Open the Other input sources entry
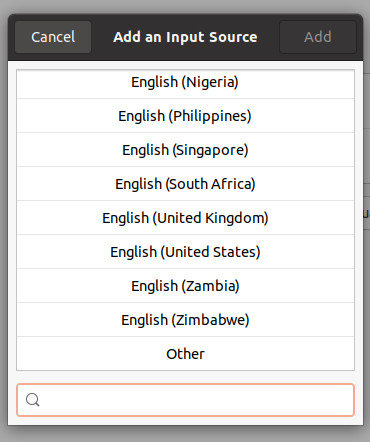Image resolution: width=370 pixels, height=442 pixels. click(x=185, y=354)
